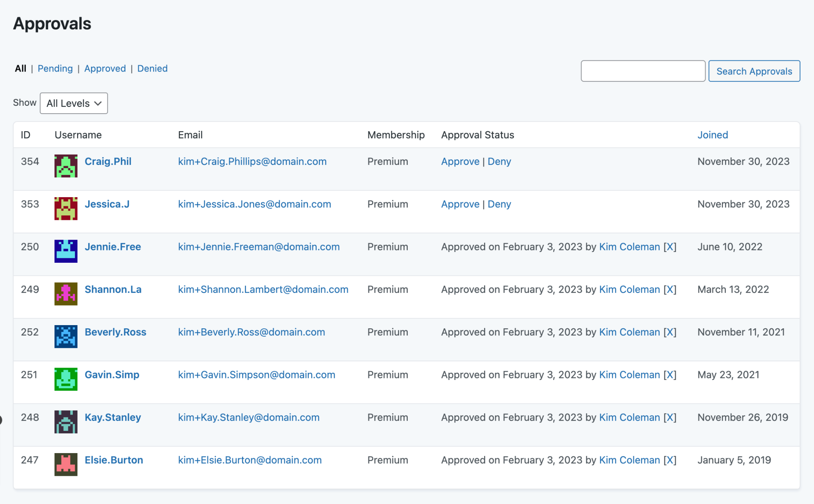Click Jennie.Free's avatar icon

(x=66, y=251)
